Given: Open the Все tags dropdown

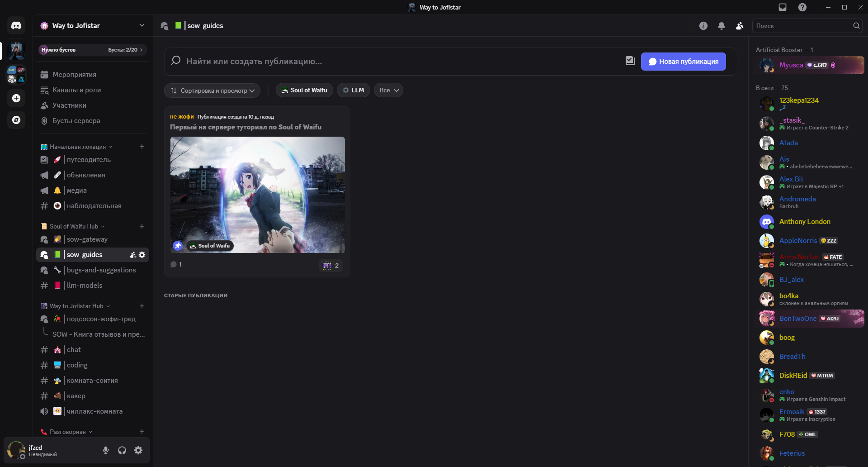Looking at the screenshot, I should [x=388, y=90].
